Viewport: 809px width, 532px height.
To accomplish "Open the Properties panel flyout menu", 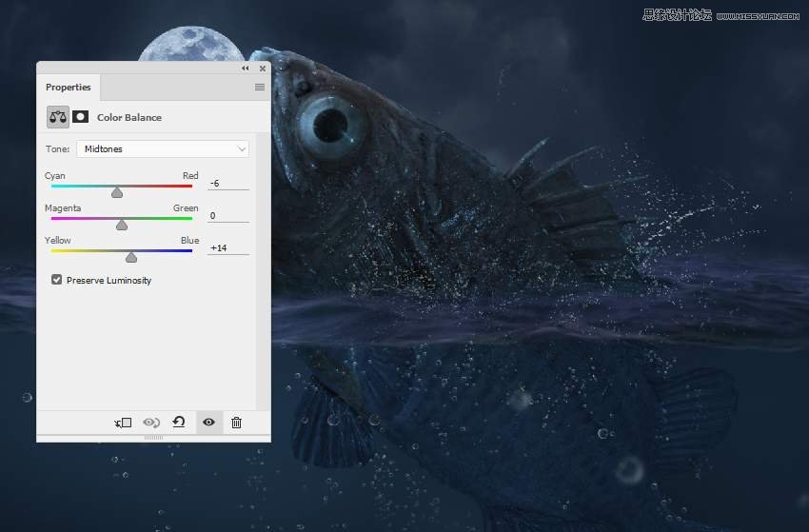I will [x=259, y=88].
